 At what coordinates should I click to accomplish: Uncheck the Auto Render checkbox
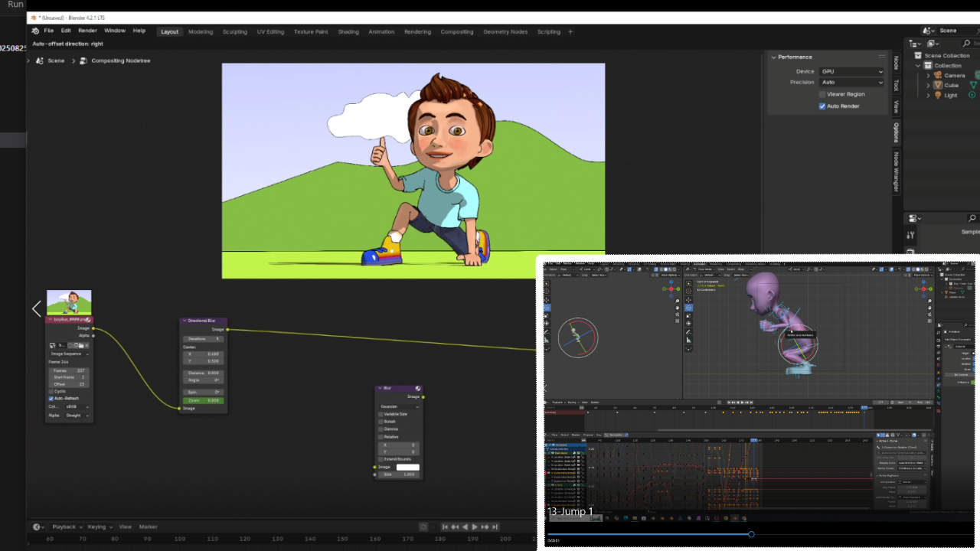pos(822,106)
